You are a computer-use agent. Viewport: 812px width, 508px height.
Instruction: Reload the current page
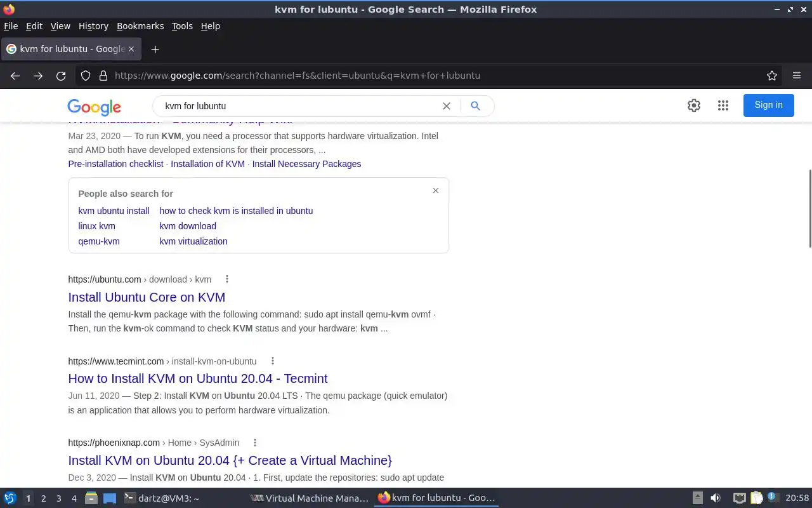(61, 76)
